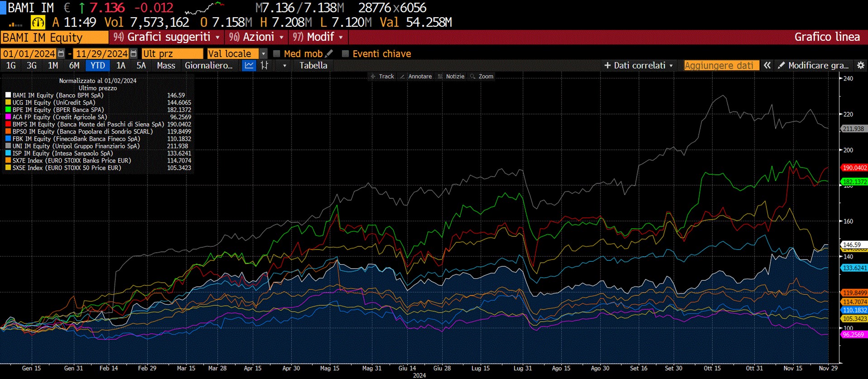Click the double chevron collapse icon
The height and width of the screenshot is (379, 868).
click(767, 65)
